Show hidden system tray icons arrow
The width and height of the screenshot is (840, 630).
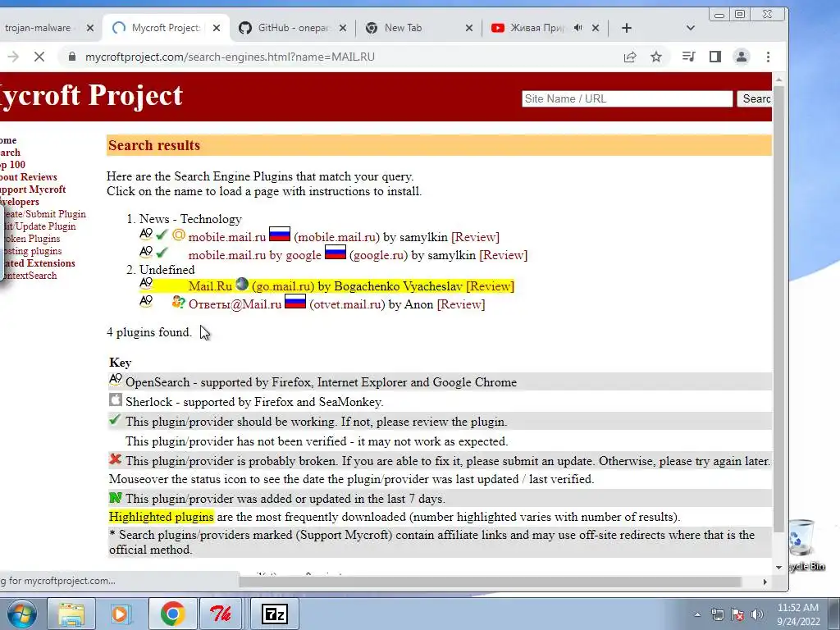pos(697,614)
